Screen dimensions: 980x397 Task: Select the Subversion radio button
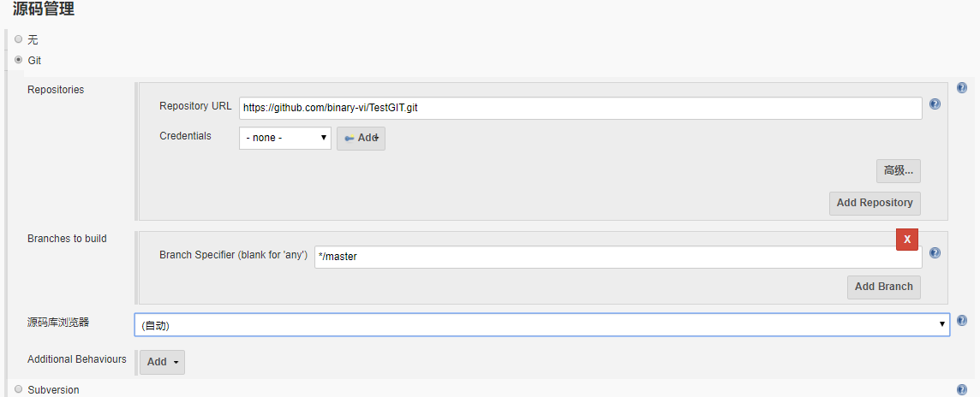click(19, 389)
